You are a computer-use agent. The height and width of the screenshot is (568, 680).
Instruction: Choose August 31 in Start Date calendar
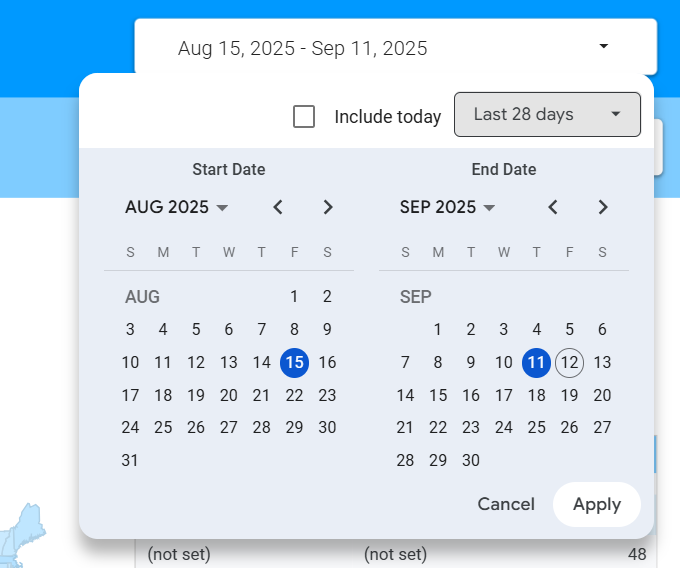point(130,461)
